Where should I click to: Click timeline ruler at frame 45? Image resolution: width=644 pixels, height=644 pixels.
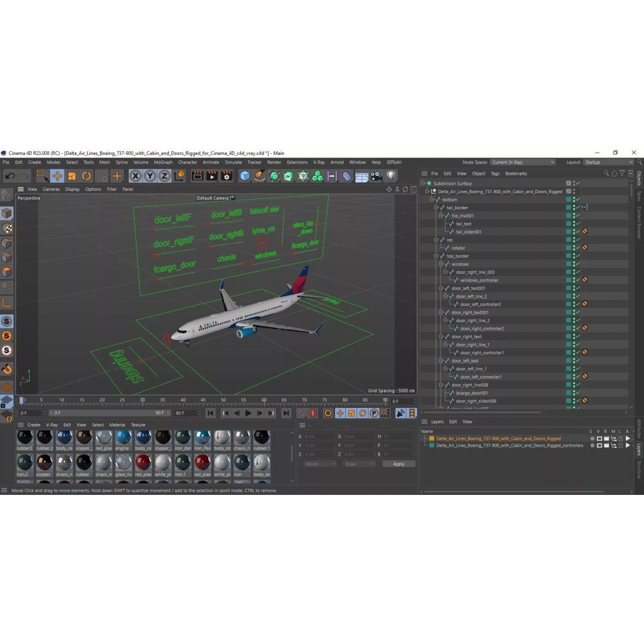click(x=203, y=400)
